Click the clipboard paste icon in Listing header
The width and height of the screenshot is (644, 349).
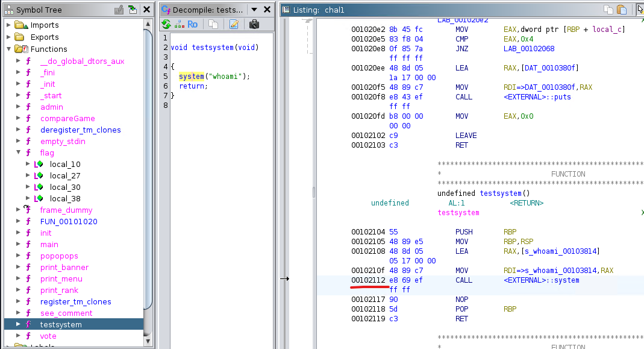622,10
